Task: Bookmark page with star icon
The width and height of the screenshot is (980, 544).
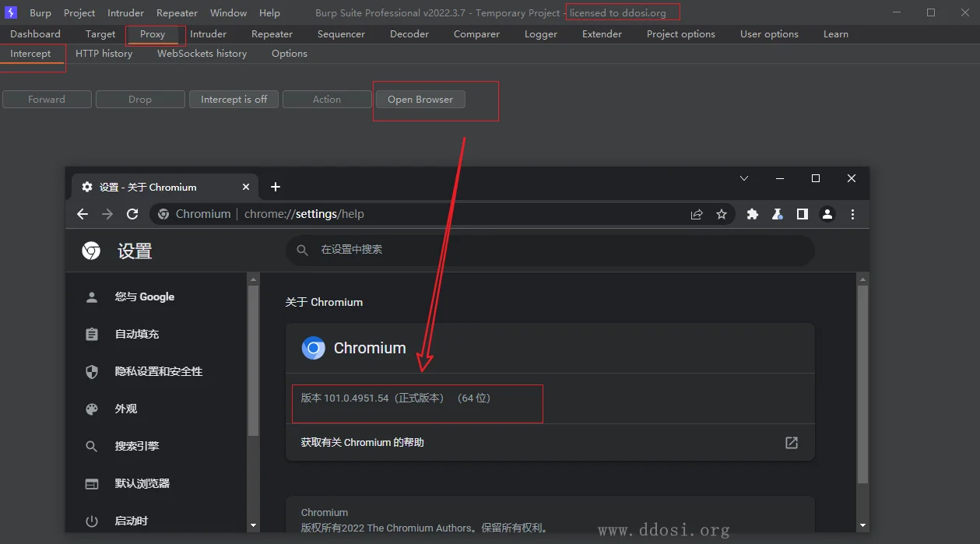Action: 722,214
